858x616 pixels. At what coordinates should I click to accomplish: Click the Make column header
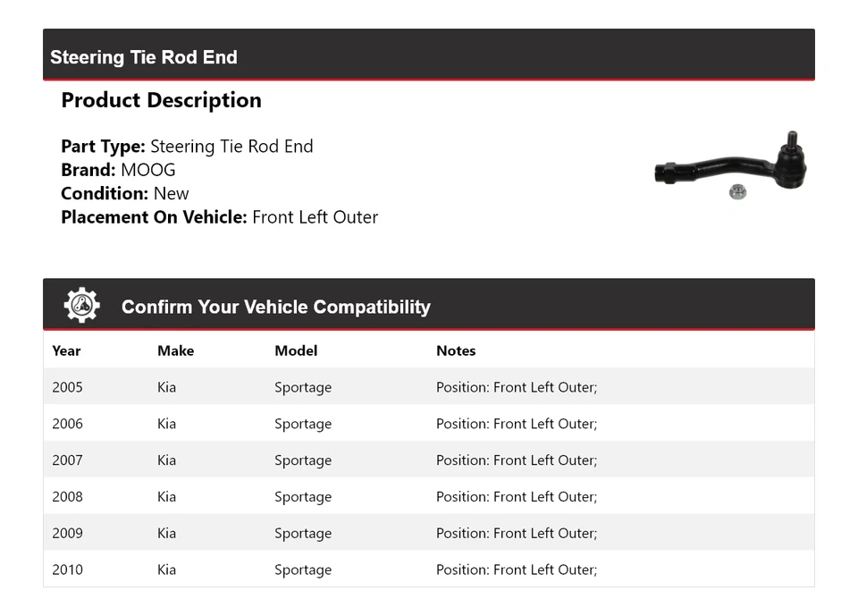(175, 350)
